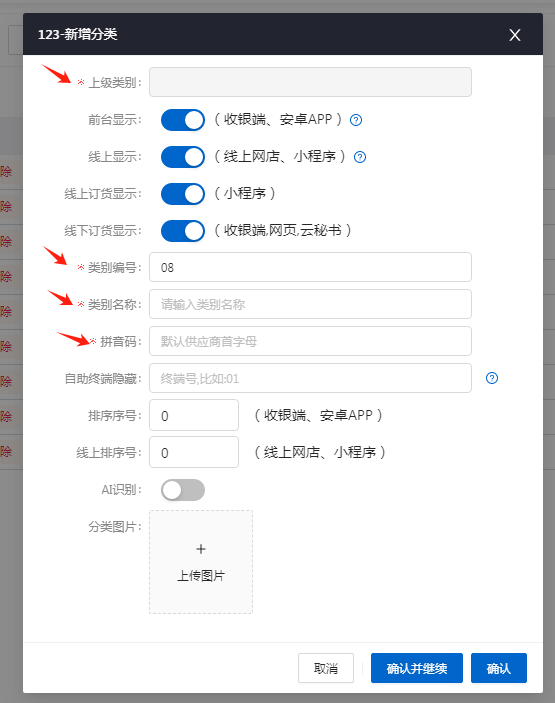Click help icon beside 线上显示
The image size is (555, 703).
click(360, 157)
